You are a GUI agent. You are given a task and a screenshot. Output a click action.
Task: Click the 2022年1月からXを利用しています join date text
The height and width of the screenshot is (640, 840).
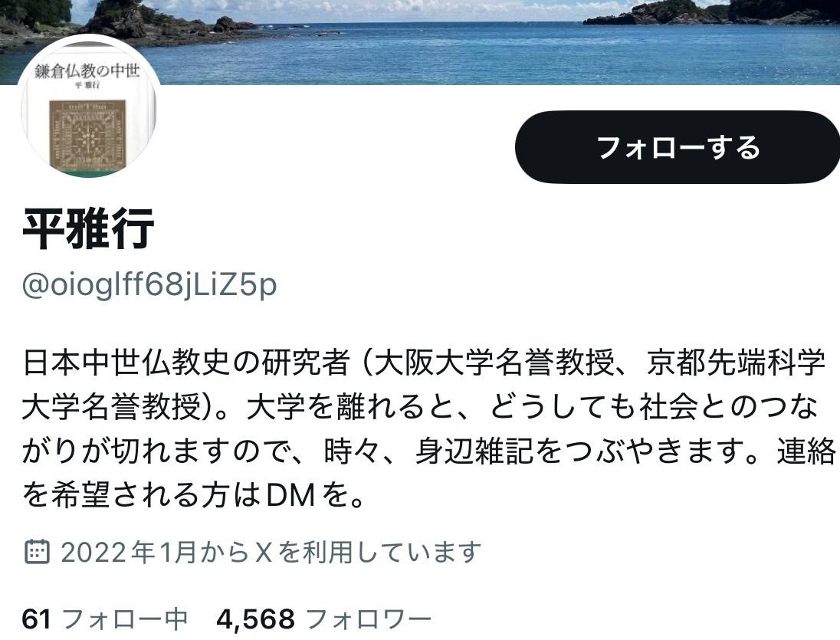[x=271, y=552]
